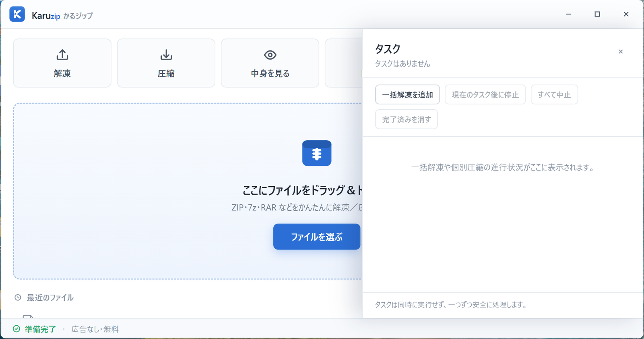The width and height of the screenshot is (644, 339).
Task: Open the 中身を見る (view contents) card
Action: point(270,63)
